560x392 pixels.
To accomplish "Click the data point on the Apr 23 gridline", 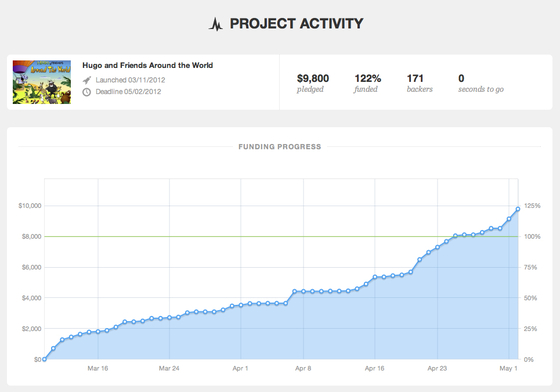I will (x=438, y=247).
